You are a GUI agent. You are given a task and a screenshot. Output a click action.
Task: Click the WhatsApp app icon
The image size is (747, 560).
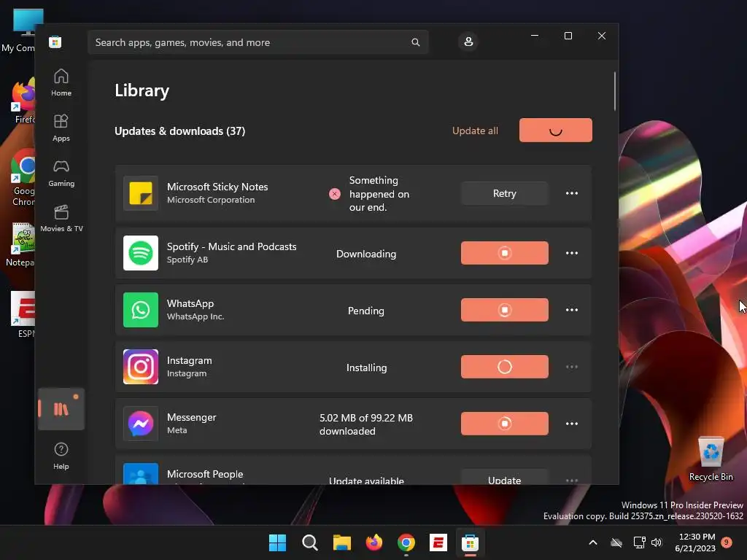pos(141,310)
